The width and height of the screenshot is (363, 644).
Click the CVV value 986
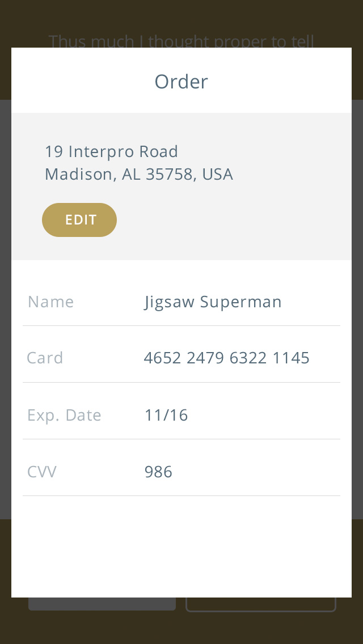tap(158, 472)
